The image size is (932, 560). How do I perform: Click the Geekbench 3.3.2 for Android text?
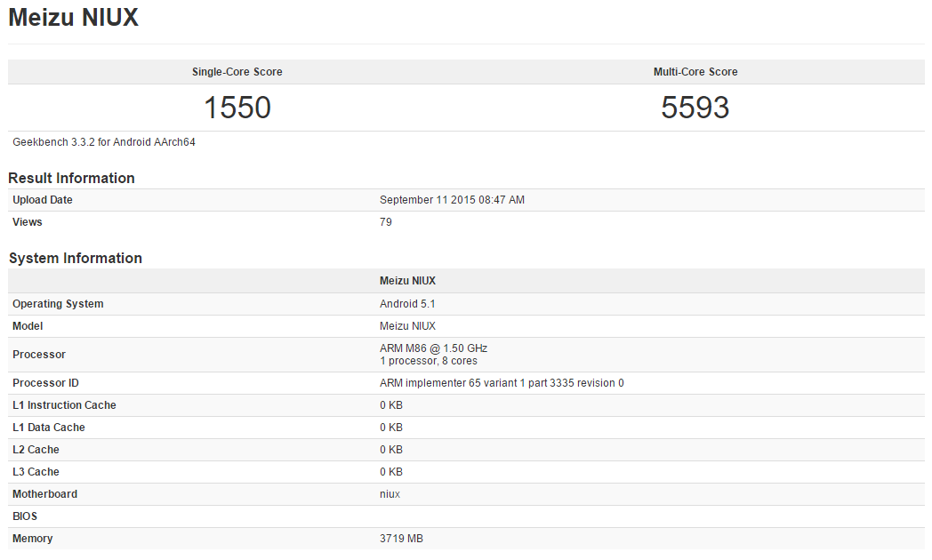click(104, 142)
